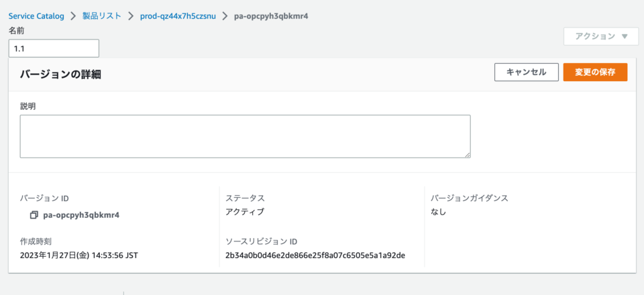Go to Service Catalog breadcrumb link
This screenshot has width=644, height=295.
pos(36,16)
